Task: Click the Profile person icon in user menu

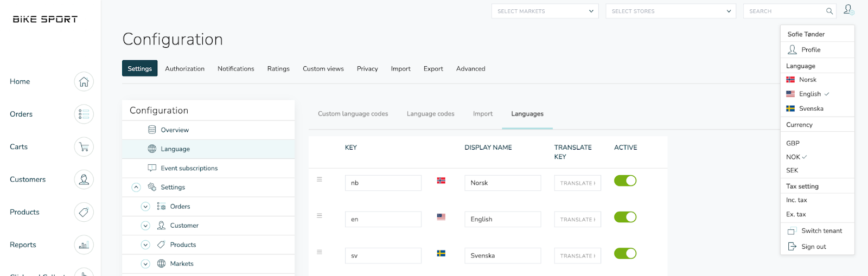Action: (x=792, y=49)
